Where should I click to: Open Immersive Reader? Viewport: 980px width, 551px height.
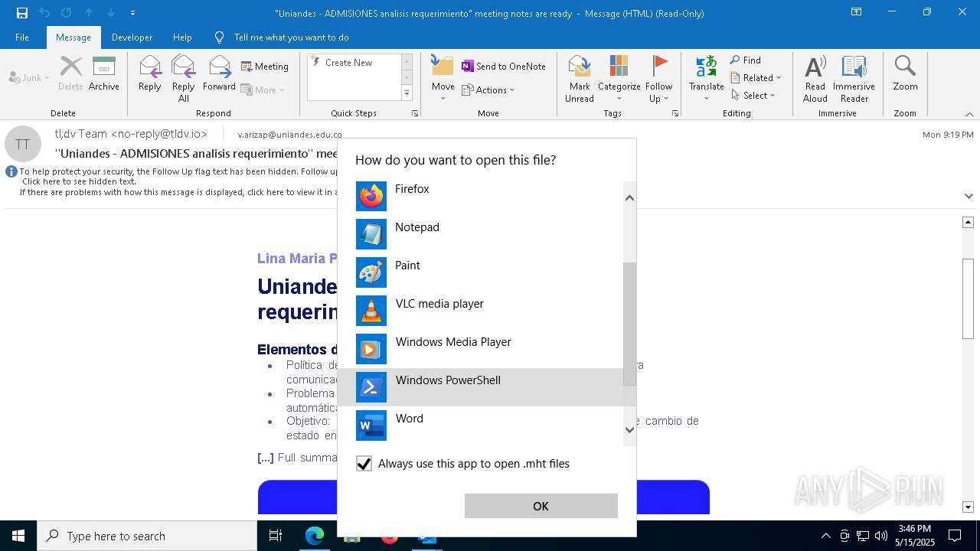pos(854,79)
